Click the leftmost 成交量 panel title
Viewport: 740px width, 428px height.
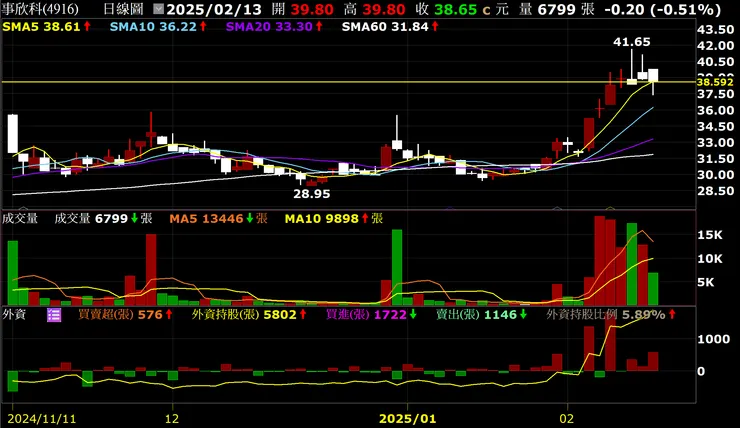coord(20,218)
